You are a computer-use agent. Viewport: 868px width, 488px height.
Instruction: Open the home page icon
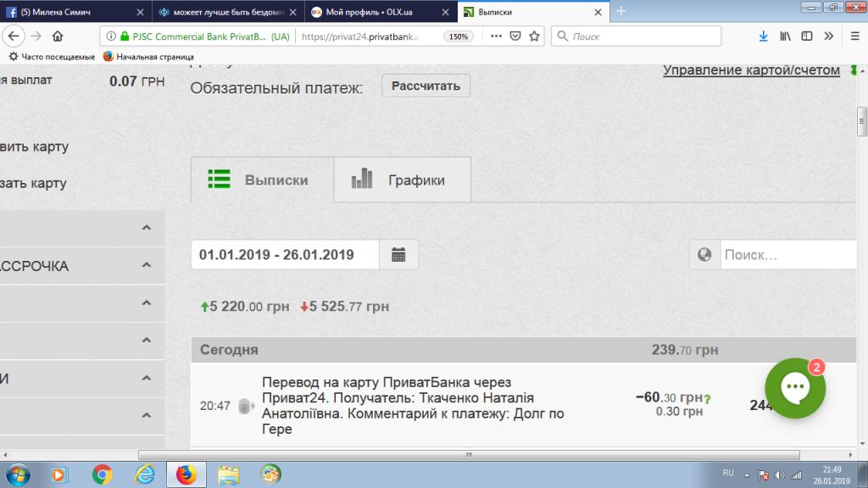click(x=58, y=36)
